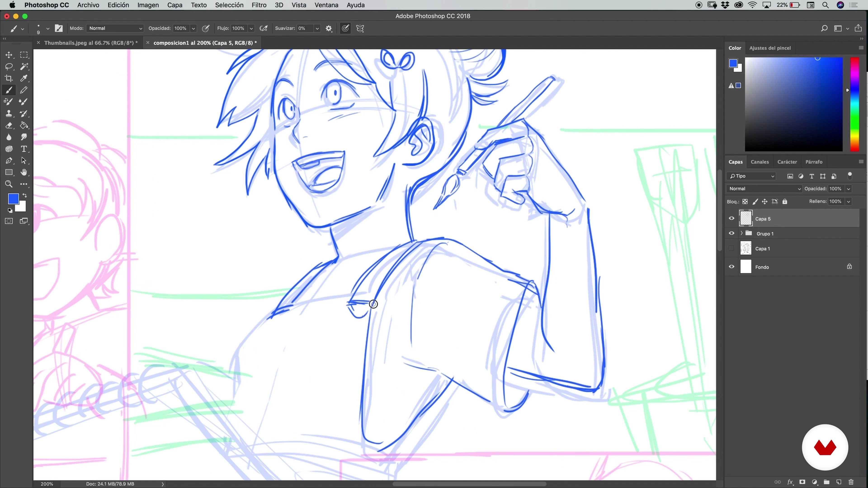Screen dimensions: 868x488
Task: Select the Move tool
Action: pyautogui.click(x=9, y=55)
